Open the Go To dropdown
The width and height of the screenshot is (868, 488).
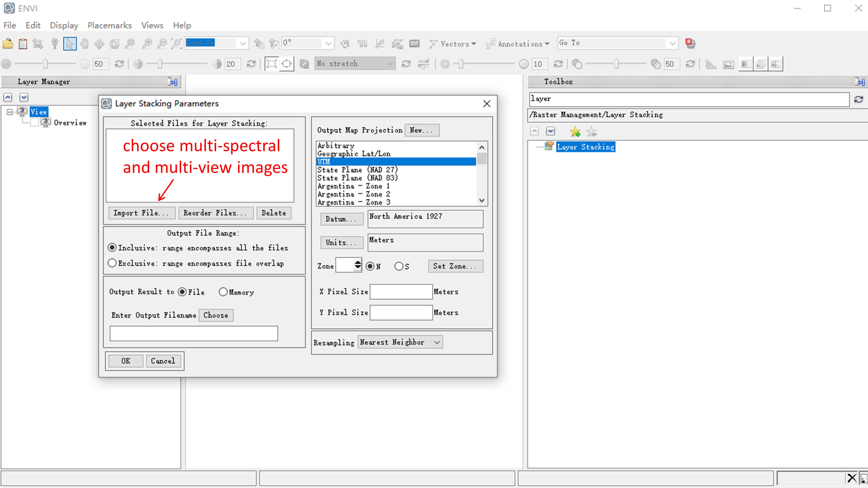tap(673, 43)
